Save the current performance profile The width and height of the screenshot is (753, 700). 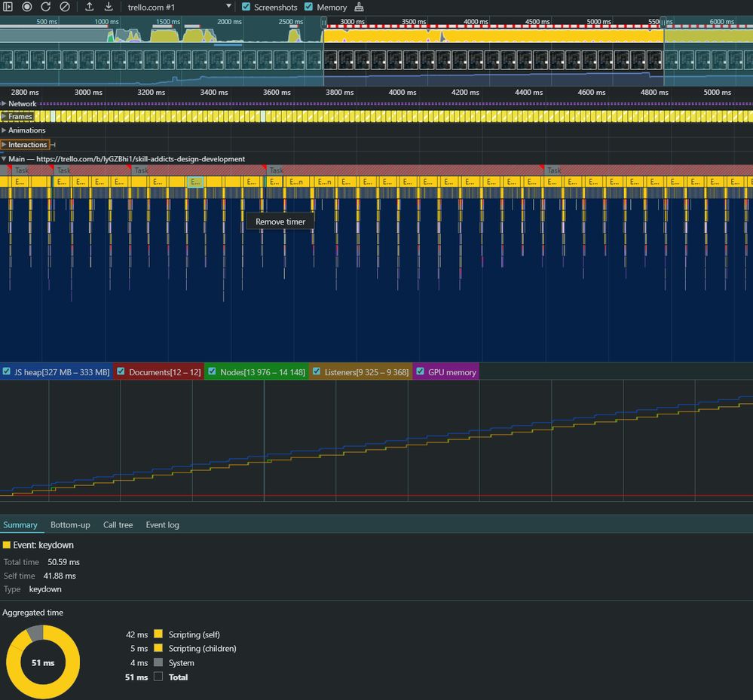[x=108, y=7]
